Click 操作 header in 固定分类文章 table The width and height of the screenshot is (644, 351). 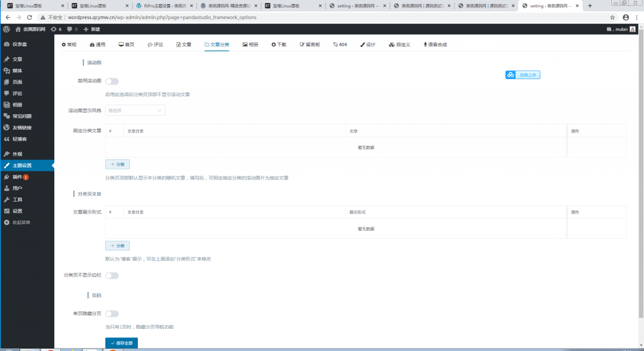(575, 131)
